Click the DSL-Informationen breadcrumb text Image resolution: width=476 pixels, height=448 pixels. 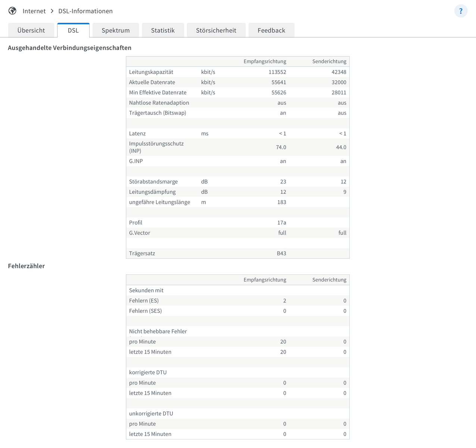pos(85,11)
